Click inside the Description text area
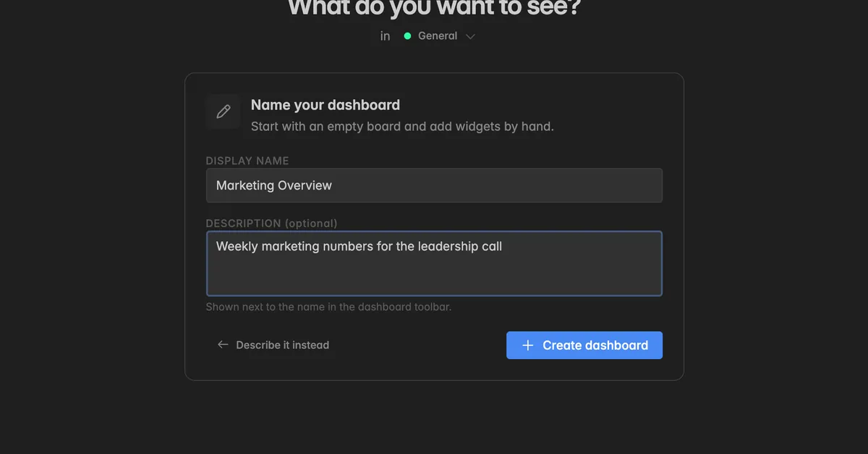 (x=434, y=264)
